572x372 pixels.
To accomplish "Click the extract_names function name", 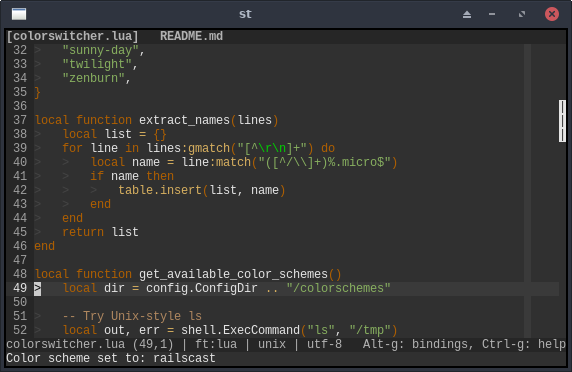I will (x=184, y=120).
